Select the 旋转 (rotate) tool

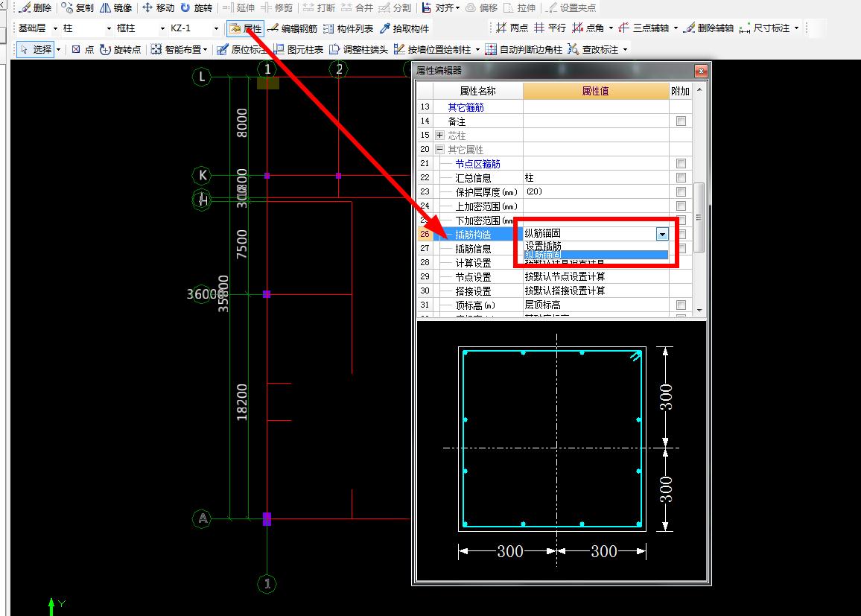pos(196,7)
